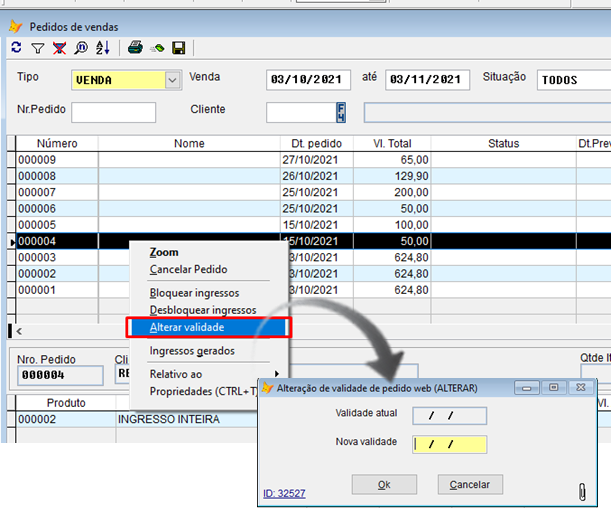The width and height of the screenshot is (612, 523).
Task: Click the grid's horizontal scrollbar left arrow
Action: point(19,330)
